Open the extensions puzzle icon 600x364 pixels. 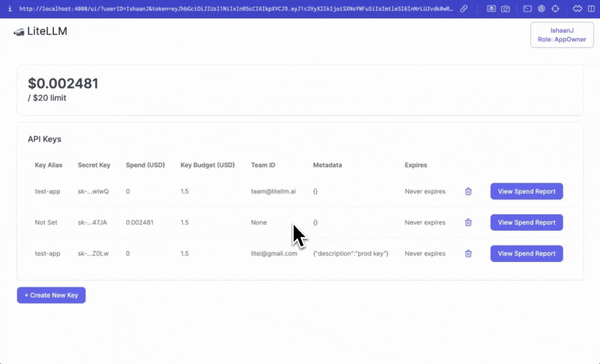tap(577, 9)
